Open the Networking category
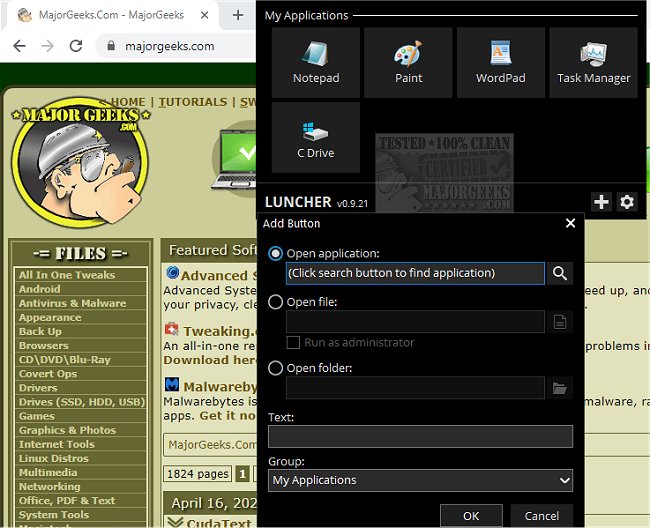650x528 pixels. [x=81, y=487]
